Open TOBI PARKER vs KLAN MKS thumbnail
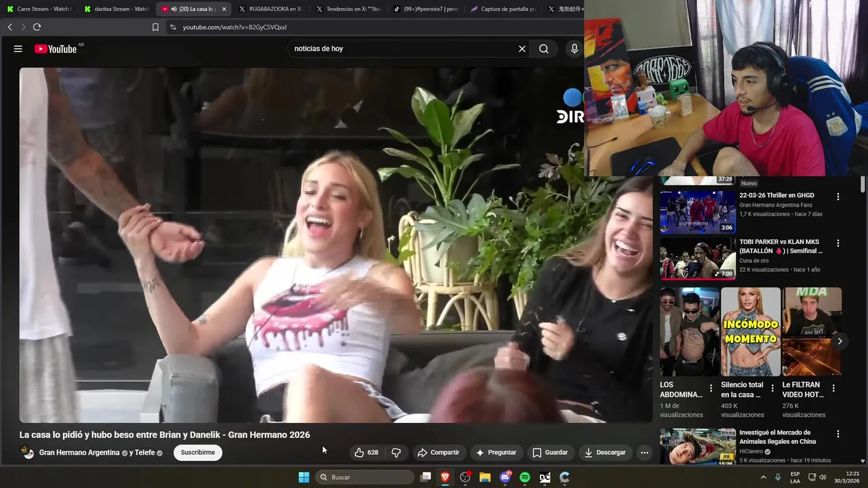 (x=698, y=258)
